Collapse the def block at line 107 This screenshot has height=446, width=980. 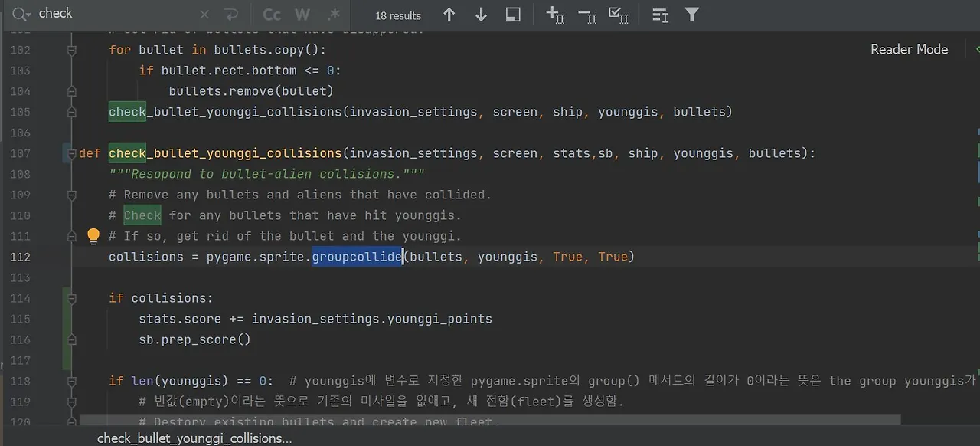click(72, 153)
